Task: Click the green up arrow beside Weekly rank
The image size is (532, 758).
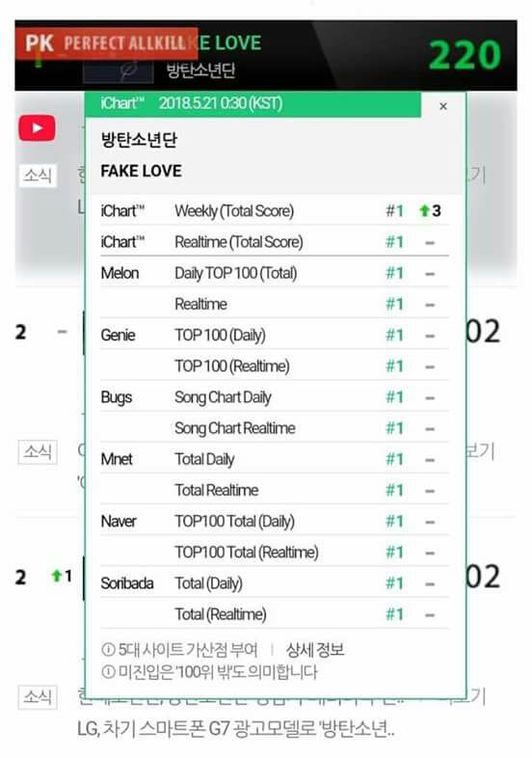Action: [x=424, y=211]
